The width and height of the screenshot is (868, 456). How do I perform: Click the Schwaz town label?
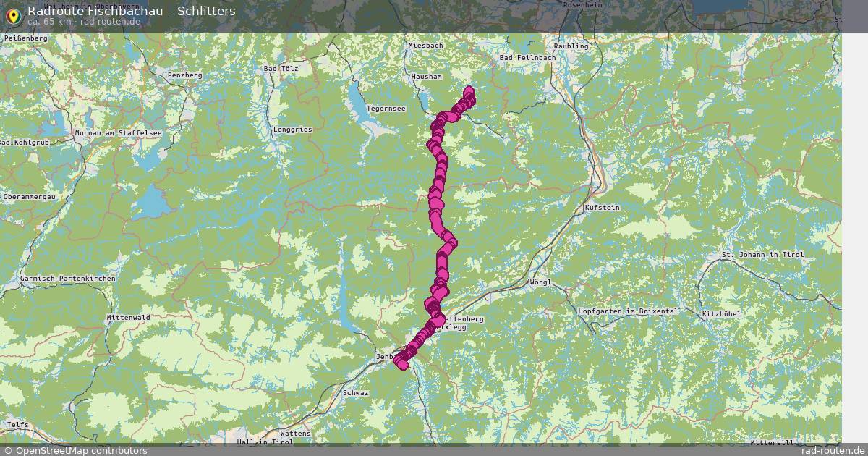click(x=356, y=393)
